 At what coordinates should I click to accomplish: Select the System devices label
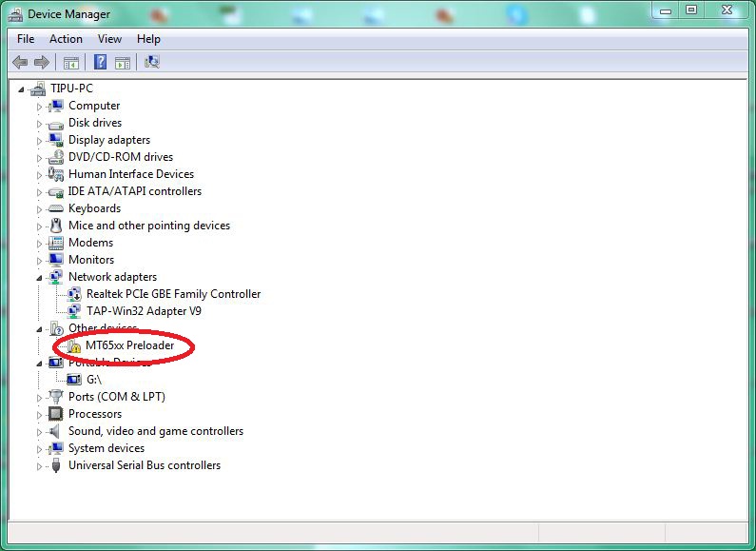click(107, 448)
